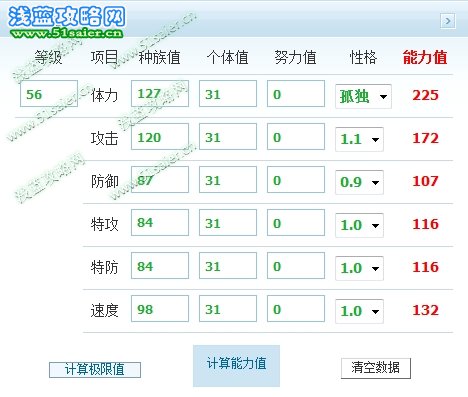Expand the 防御 0.9 modifier dropdown
Viewport: 468px width, 397px height.
[359, 182]
